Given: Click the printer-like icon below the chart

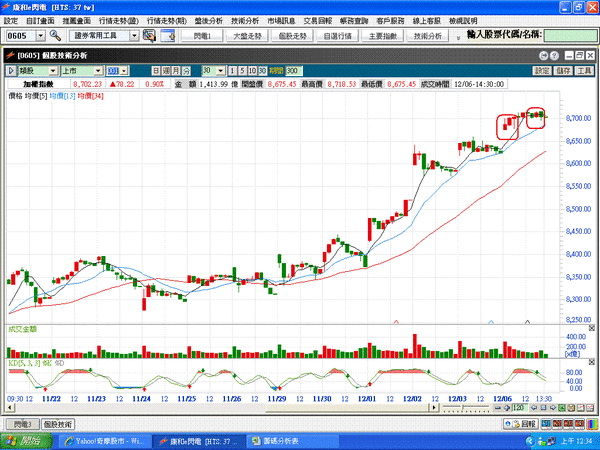Looking at the screenshot, I should tap(571, 408).
